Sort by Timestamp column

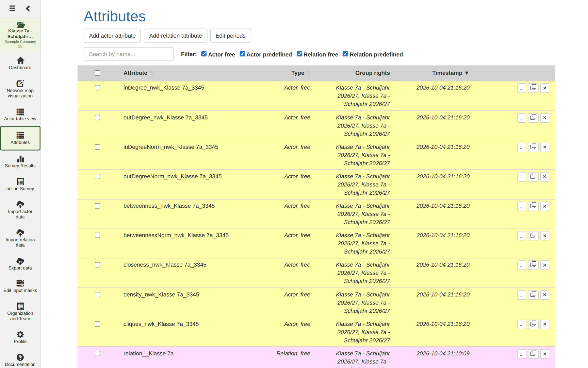pyautogui.click(x=450, y=73)
